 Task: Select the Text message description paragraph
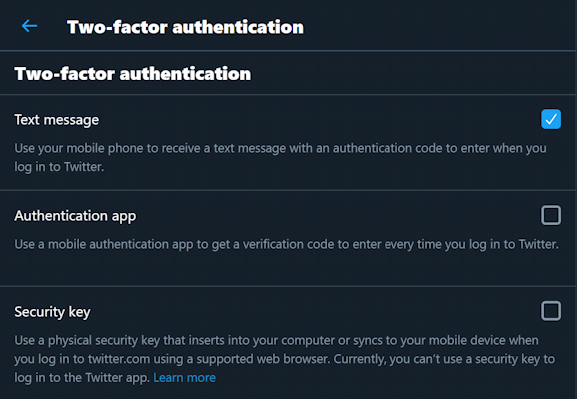280,158
